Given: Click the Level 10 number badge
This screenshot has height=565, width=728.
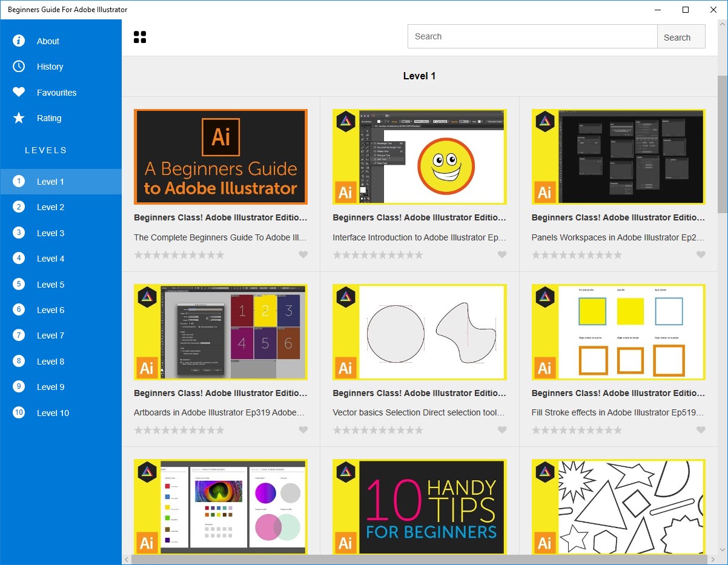Looking at the screenshot, I should coord(19,412).
